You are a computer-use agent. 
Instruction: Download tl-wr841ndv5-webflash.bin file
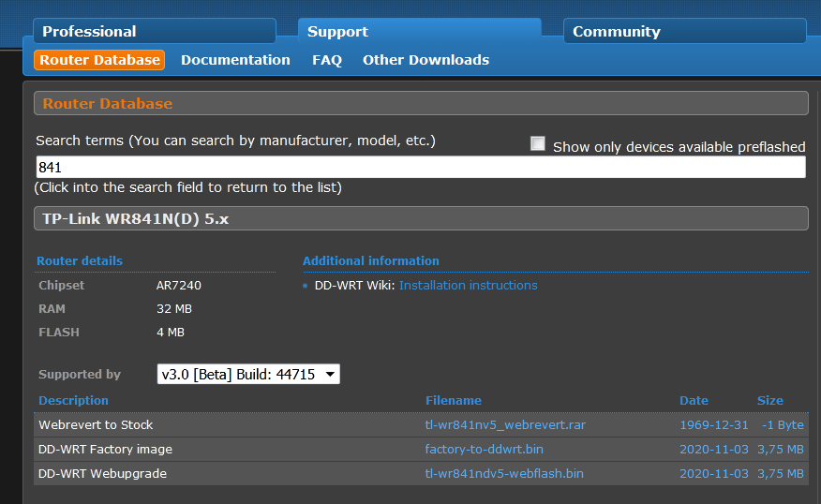click(x=504, y=474)
